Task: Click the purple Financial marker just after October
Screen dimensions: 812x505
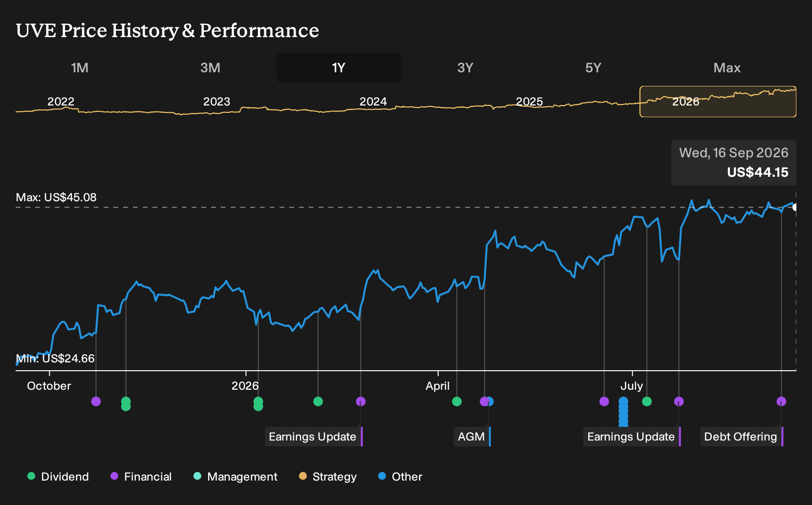Action: coord(96,401)
